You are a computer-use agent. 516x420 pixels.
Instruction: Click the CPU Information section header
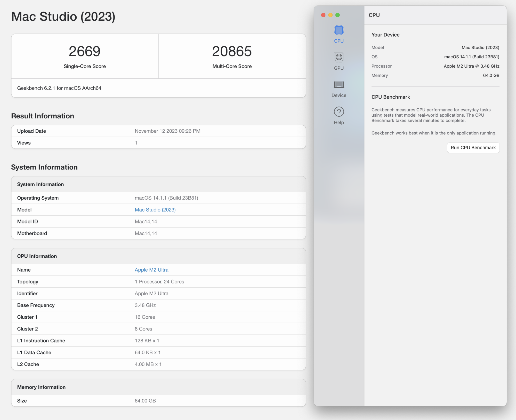coord(158,256)
